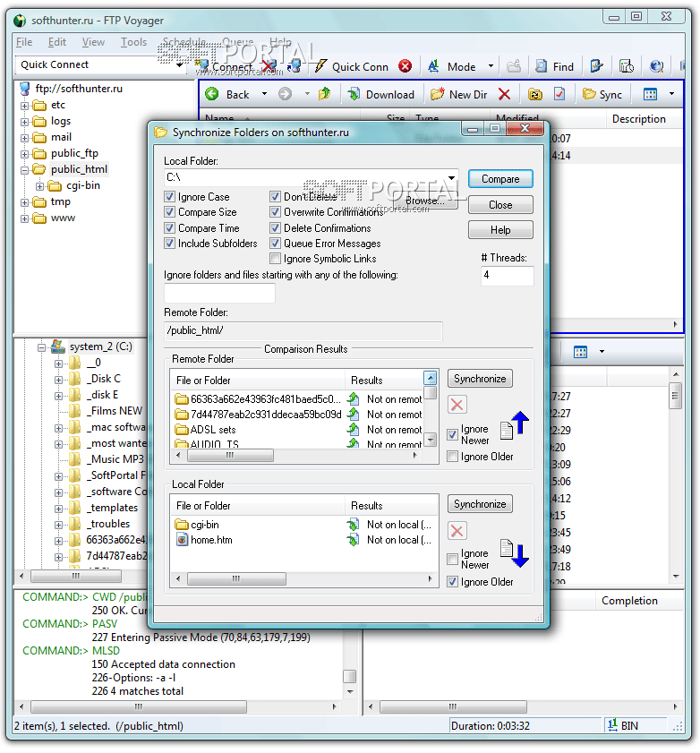Expand the _templates folder node
700x753 pixels.
click(x=58, y=509)
